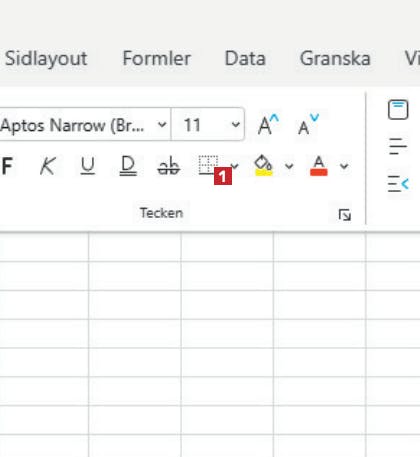420x457 pixels.
Task: Apply strikethrough formatting with the ab icon
Action: [x=169, y=166]
